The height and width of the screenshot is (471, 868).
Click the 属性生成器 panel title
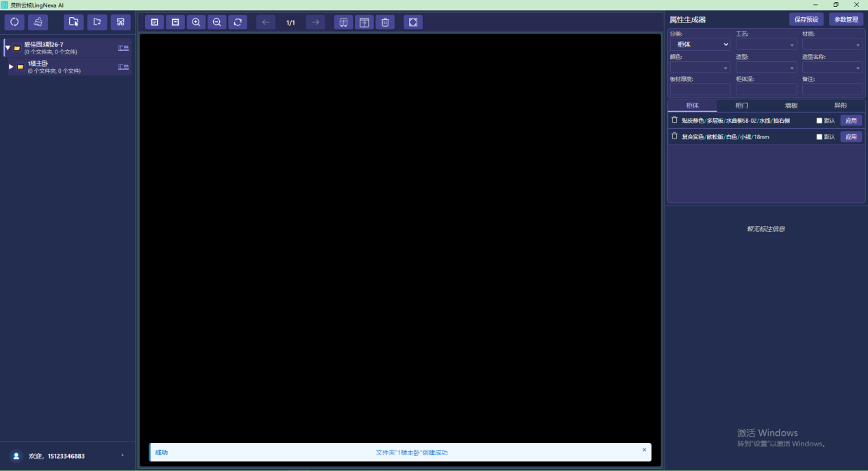click(x=687, y=19)
